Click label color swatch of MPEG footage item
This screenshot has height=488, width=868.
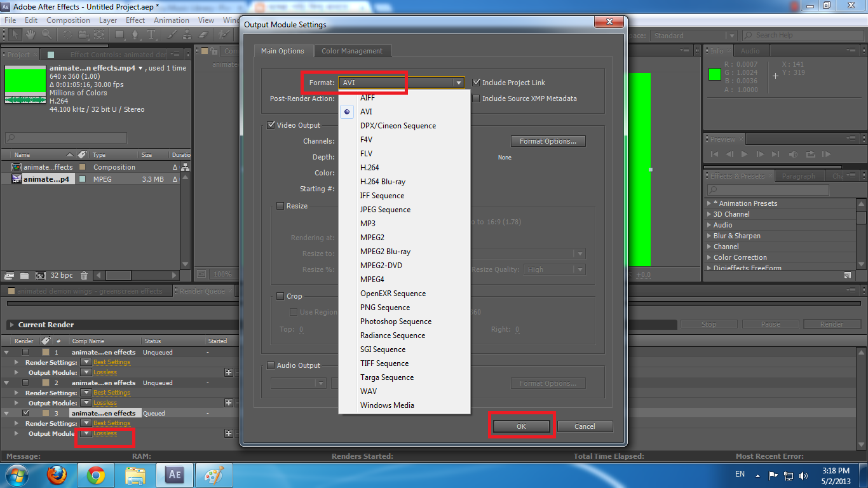(82, 179)
